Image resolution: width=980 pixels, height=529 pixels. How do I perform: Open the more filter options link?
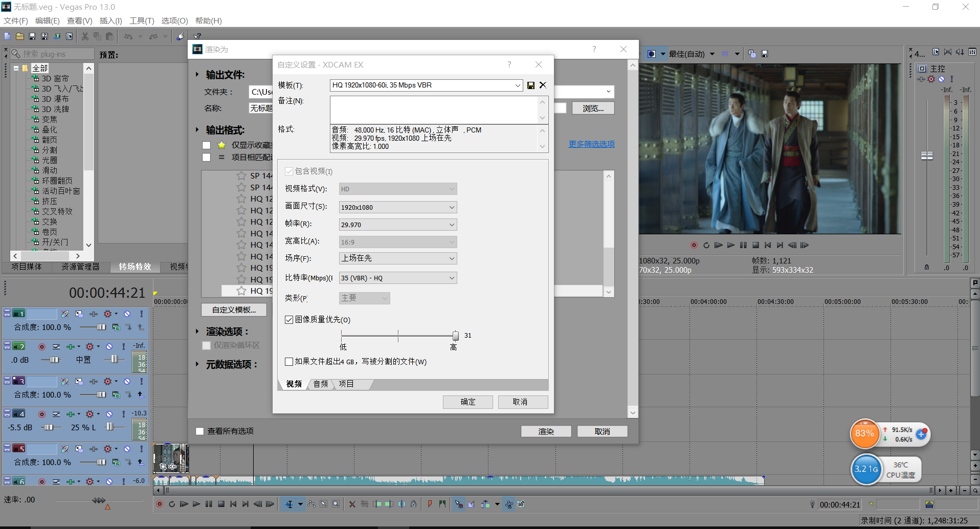[592, 144]
